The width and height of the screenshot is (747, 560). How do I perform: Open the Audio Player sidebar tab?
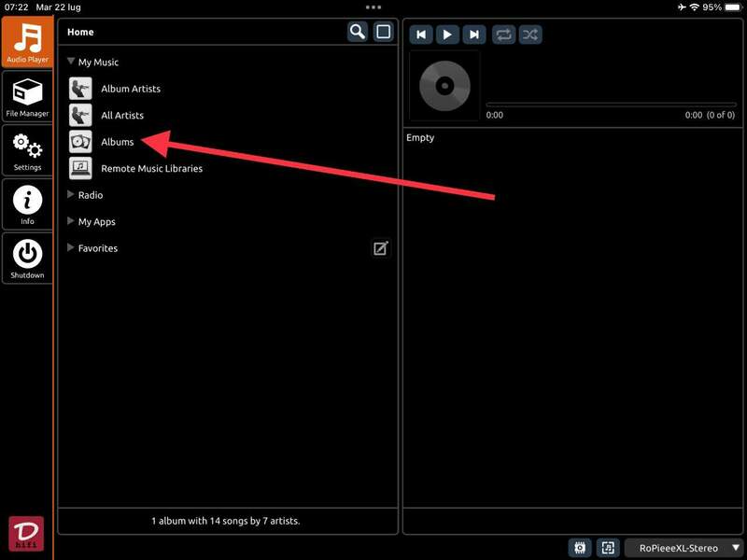point(27,42)
